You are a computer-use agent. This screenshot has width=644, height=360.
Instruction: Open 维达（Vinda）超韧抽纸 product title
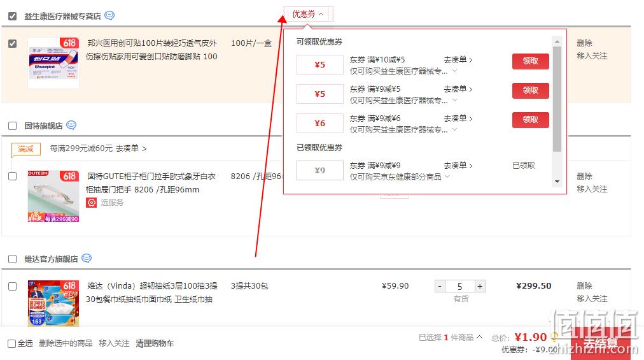click(151, 292)
